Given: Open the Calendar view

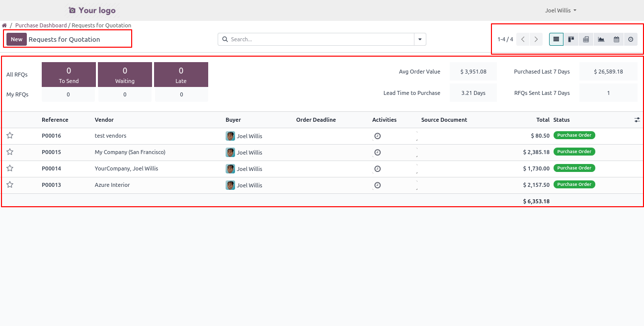Looking at the screenshot, I should pos(616,39).
